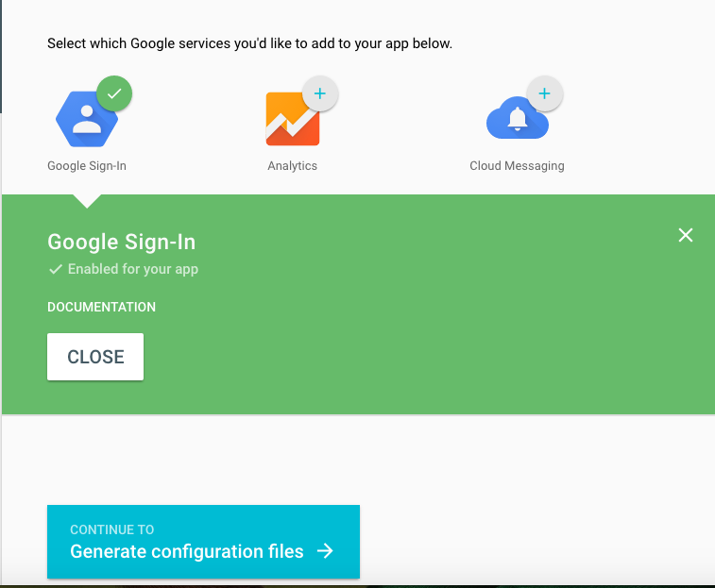715x588 pixels.
Task: Click the Enabled for your app status text
Action: pos(132,269)
